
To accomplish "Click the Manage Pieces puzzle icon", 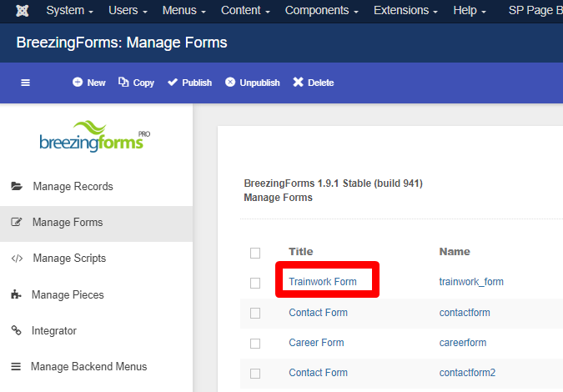I will pyautogui.click(x=16, y=294).
